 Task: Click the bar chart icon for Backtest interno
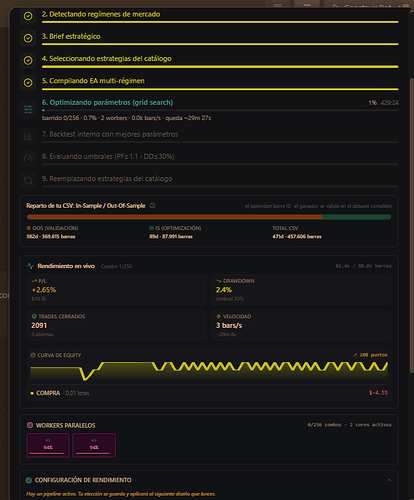[x=28, y=136]
